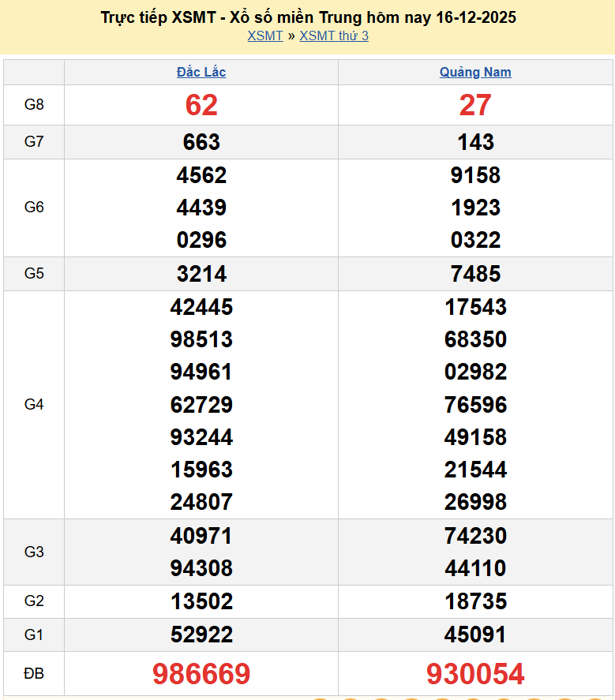Image resolution: width=615 pixels, height=700 pixels.
Task: Click the G6 row label
Action: pyautogui.click(x=34, y=207)
